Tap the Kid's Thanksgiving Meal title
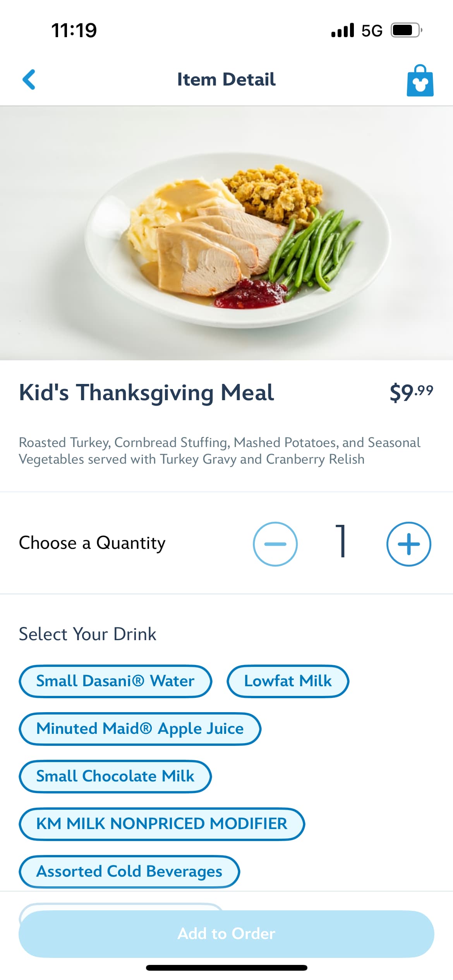 (x=146, y=392)
